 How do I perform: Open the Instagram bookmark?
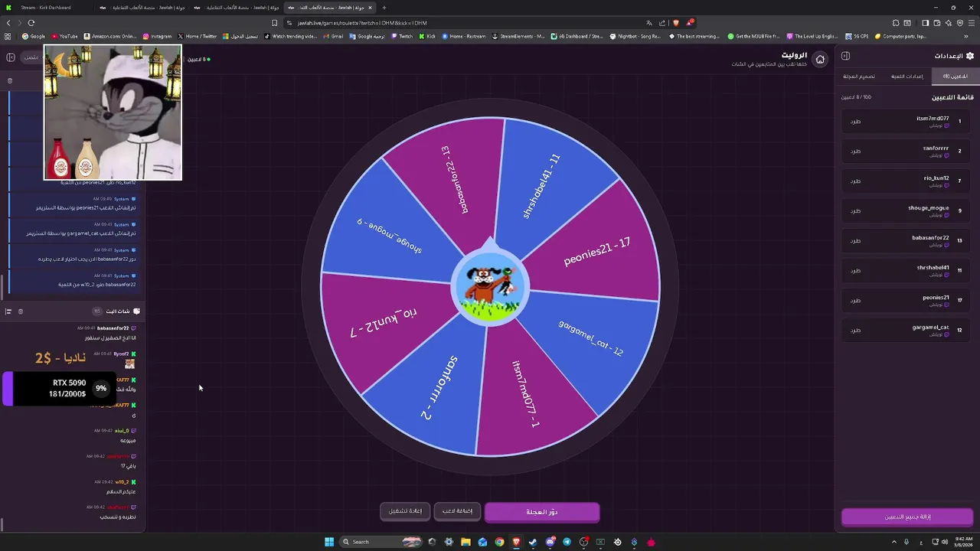coord(157,36)
